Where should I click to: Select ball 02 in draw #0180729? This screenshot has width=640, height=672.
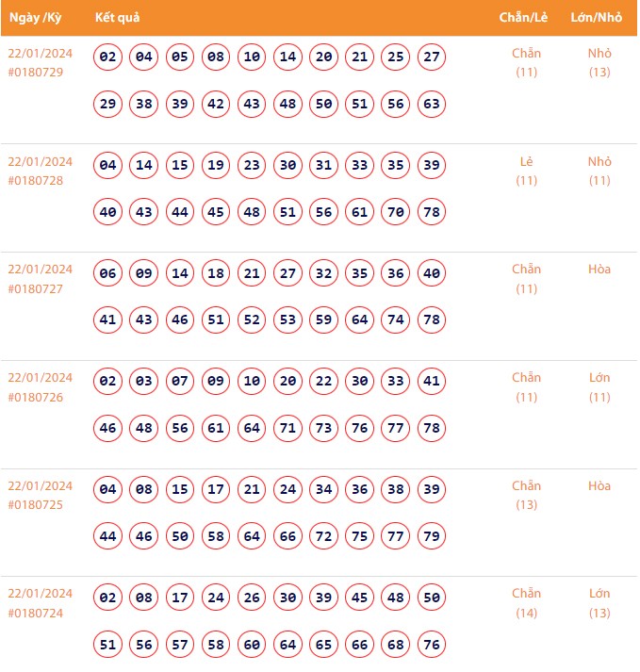coord(108,57)
